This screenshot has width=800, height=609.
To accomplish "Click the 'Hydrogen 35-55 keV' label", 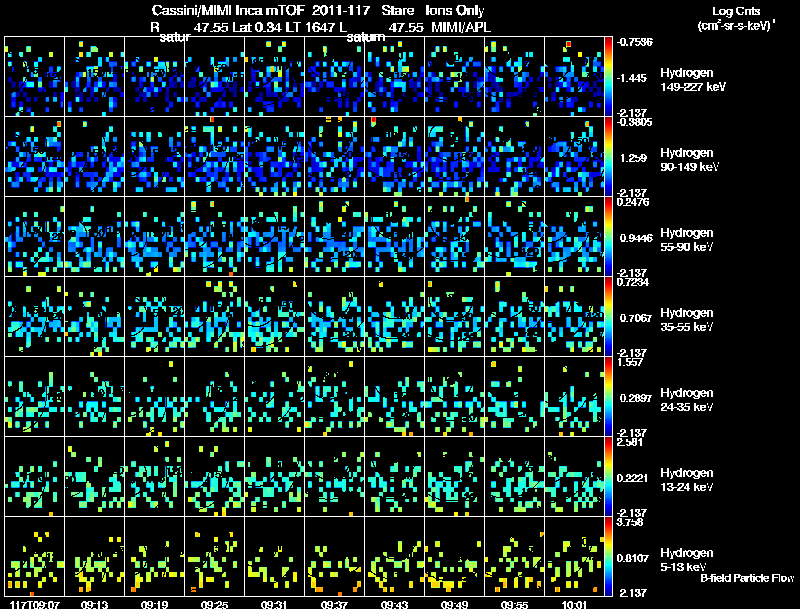I will click(687, 320).
